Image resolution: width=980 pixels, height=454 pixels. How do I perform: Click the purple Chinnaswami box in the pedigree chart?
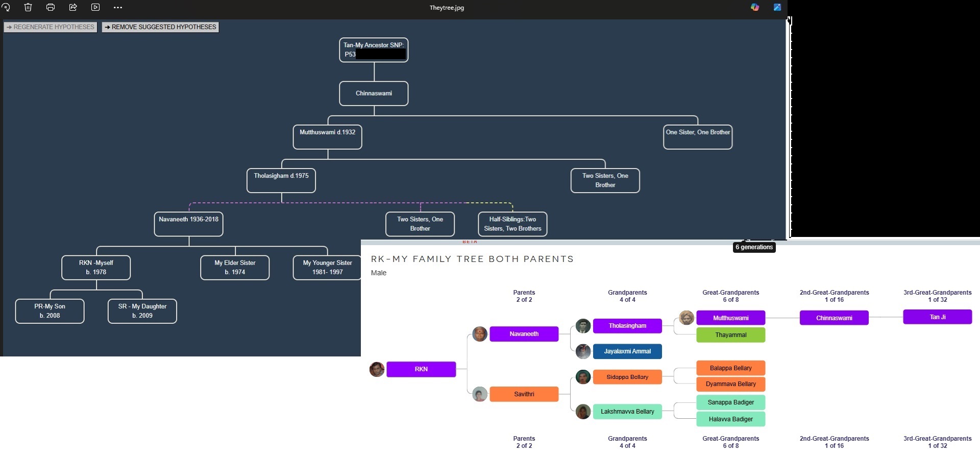834,318
